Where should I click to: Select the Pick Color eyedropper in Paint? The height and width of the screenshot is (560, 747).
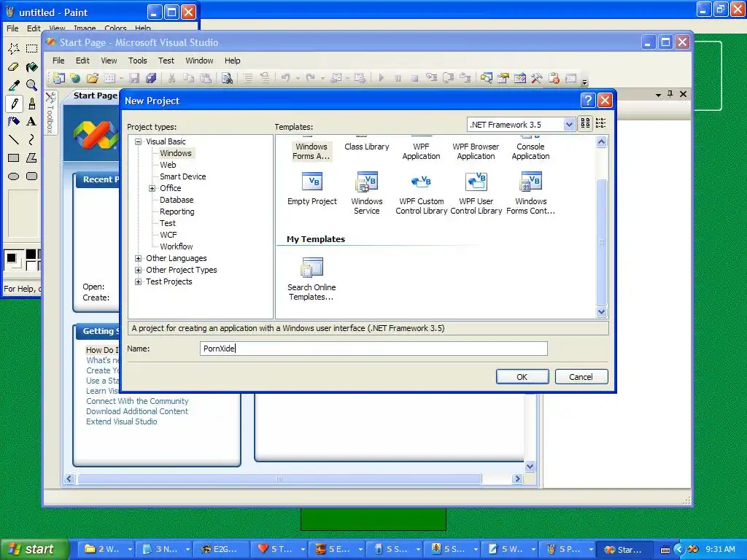14,85
